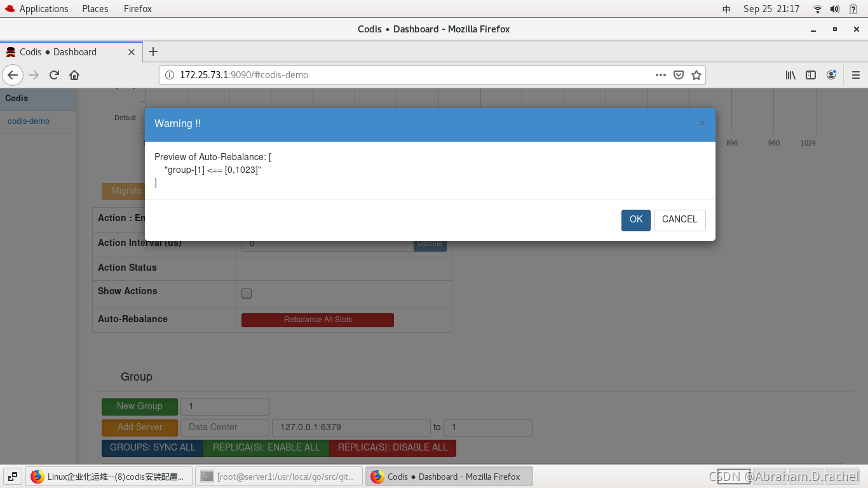Switch to the Linux企业化运维 Firefox taskbar window

tap(109, 477)
